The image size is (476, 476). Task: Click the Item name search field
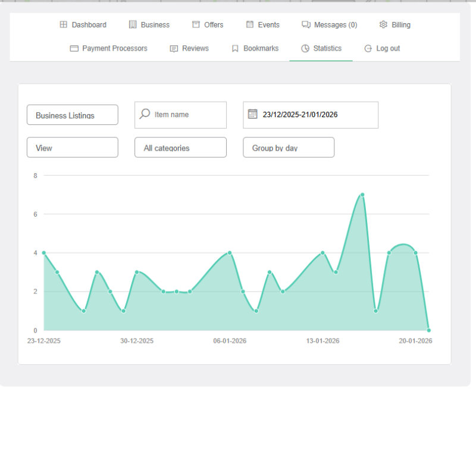coord(187,115)
